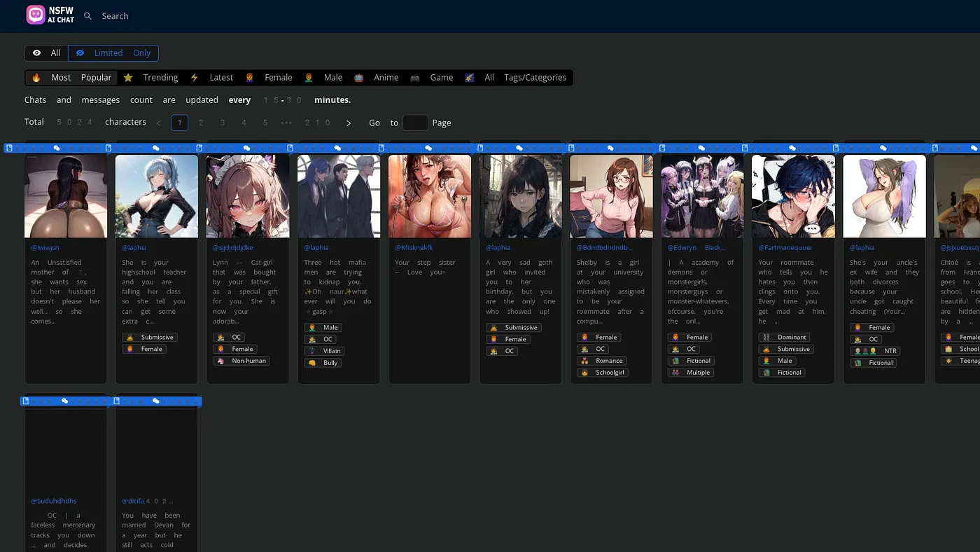Click the magnifier search icon
980x552 pixels.
click(x=87, y=15)
